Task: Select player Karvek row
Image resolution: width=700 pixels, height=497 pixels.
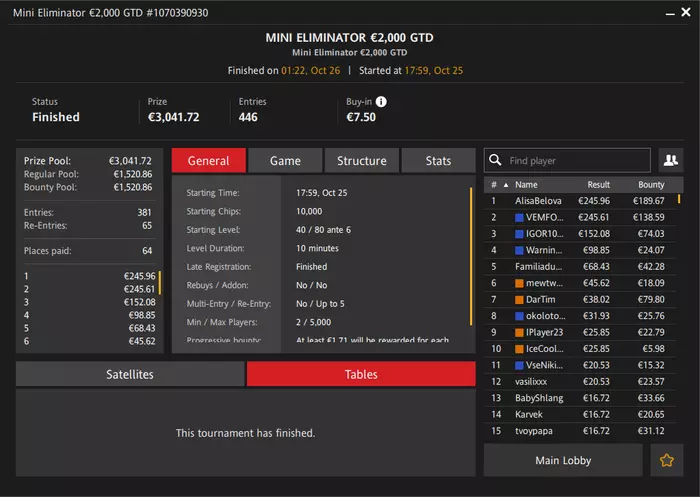Action: [x=579, y=415]
